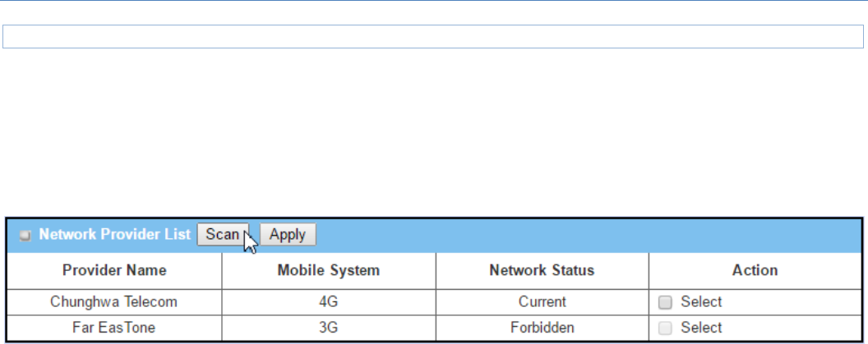Click the Mobile System column header
Image resolution: width=868 pixels, height=344 pixels.
pos(329,270)
